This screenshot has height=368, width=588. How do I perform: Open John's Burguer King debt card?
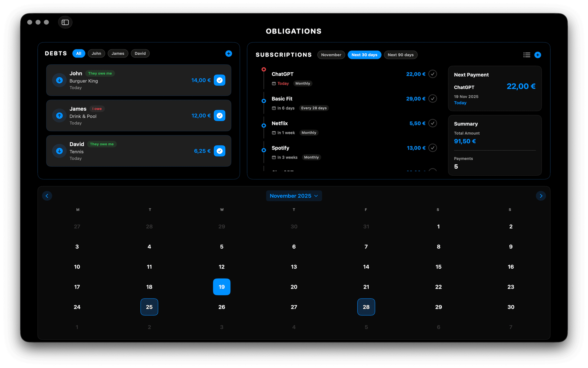coord(138,80)
